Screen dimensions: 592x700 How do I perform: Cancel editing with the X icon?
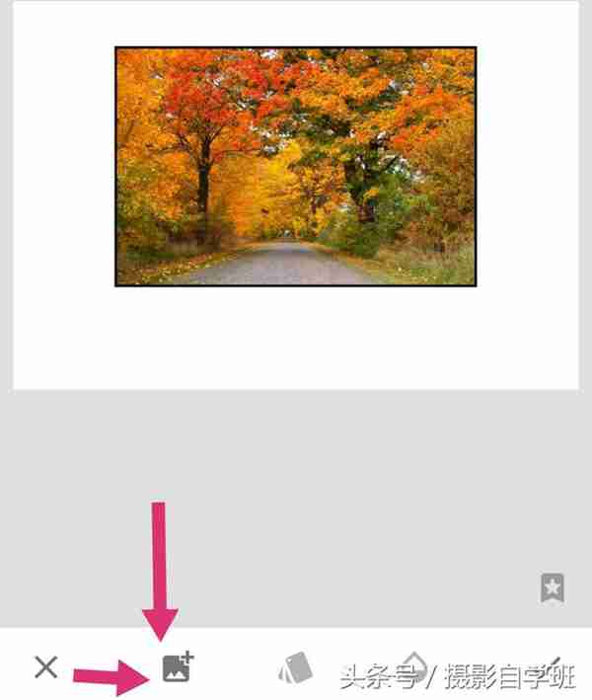coord(46,667)
